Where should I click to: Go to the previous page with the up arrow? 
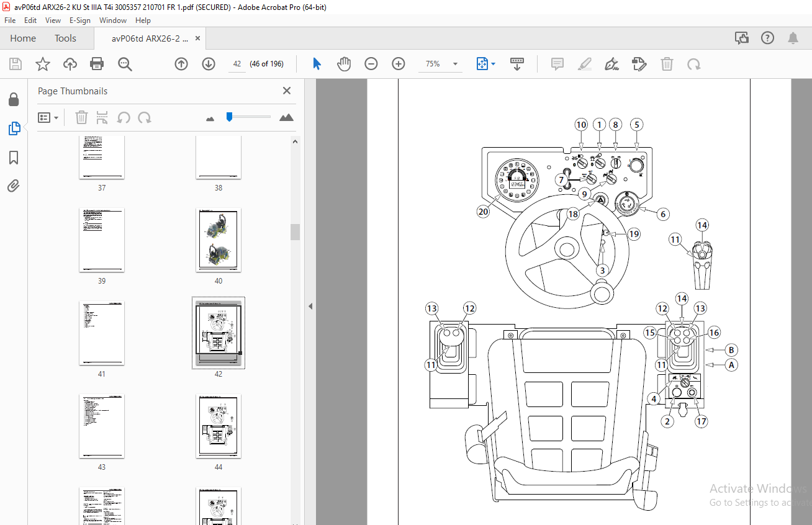pyautogui.click(x=181, y=64)
